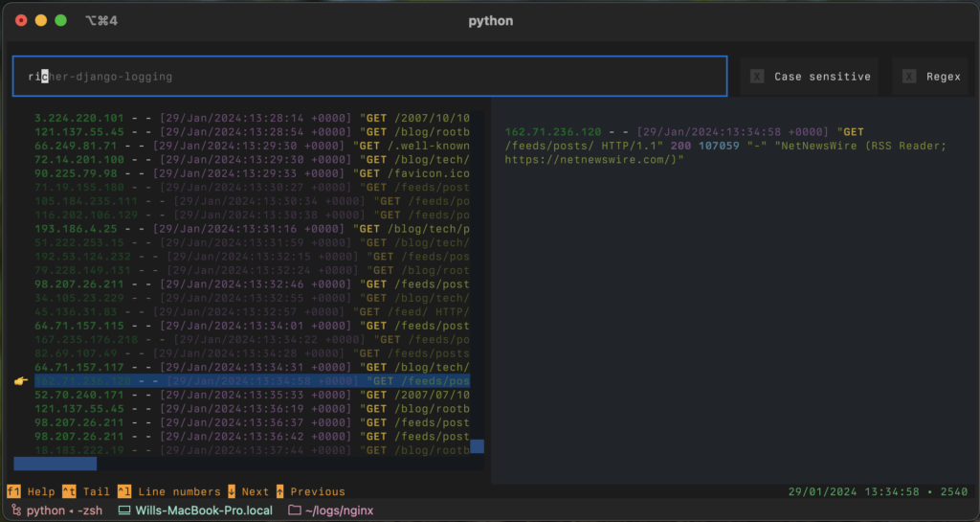
Task: Maximize the terminal with green button
Action: point(60,21)
